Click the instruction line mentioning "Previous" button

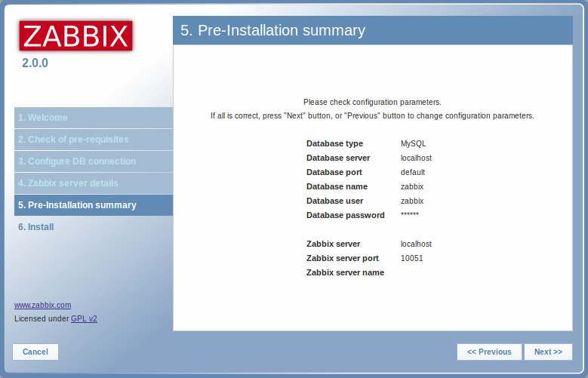tap(372, 116)
